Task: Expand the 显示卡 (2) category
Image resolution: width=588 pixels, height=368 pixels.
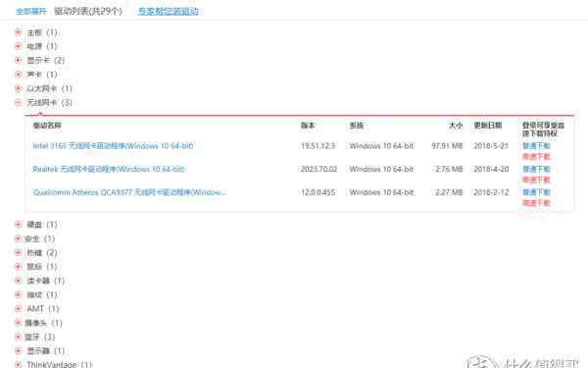Action: pyautogui.click(x=18, y=60)
